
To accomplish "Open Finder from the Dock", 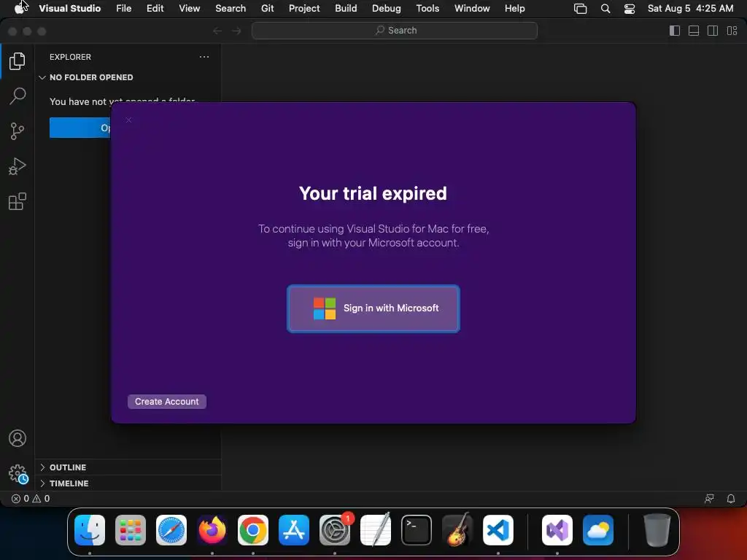I will (90, 530).
